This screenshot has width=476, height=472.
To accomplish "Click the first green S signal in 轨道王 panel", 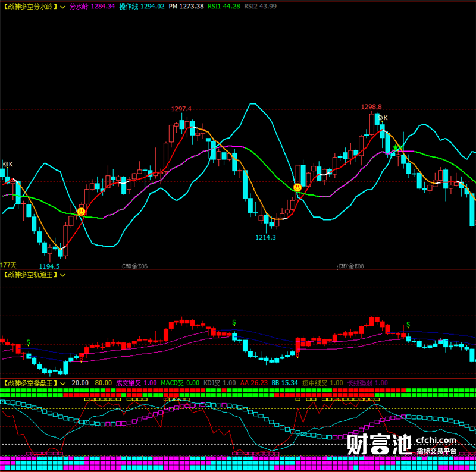I will coord(28,342).
